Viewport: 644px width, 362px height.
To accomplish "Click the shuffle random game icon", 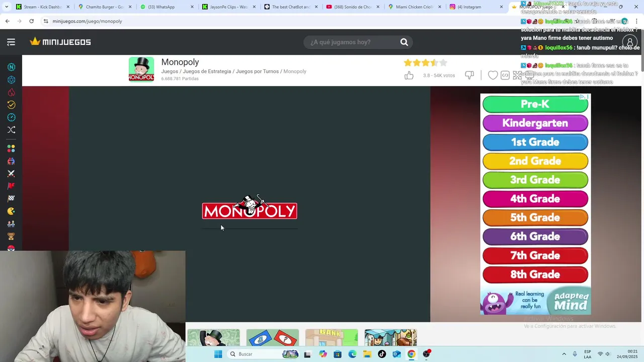I will [x=11, y=130].
